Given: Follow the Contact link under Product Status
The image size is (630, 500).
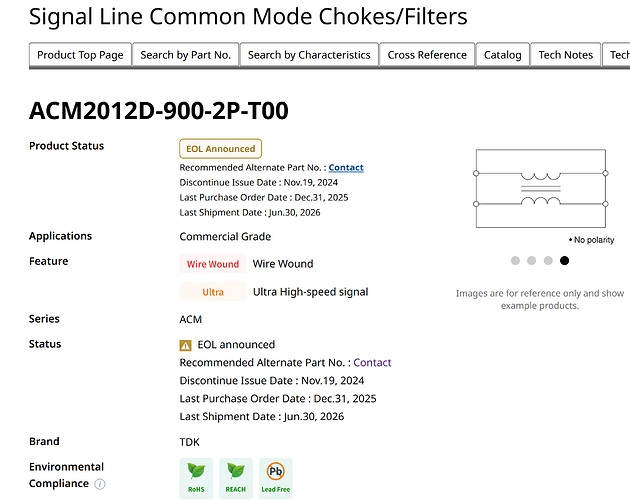Looking at the screenshot, I should click(346, 168).
